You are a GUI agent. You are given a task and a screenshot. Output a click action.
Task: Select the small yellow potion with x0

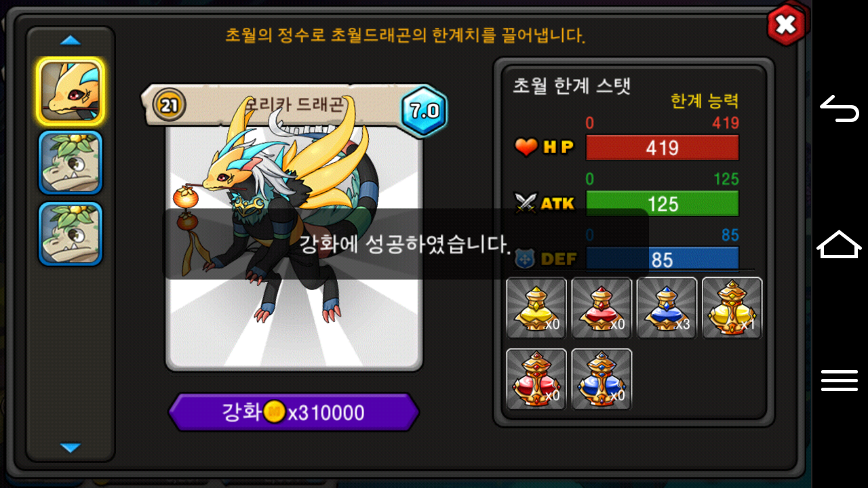[536, 308]
